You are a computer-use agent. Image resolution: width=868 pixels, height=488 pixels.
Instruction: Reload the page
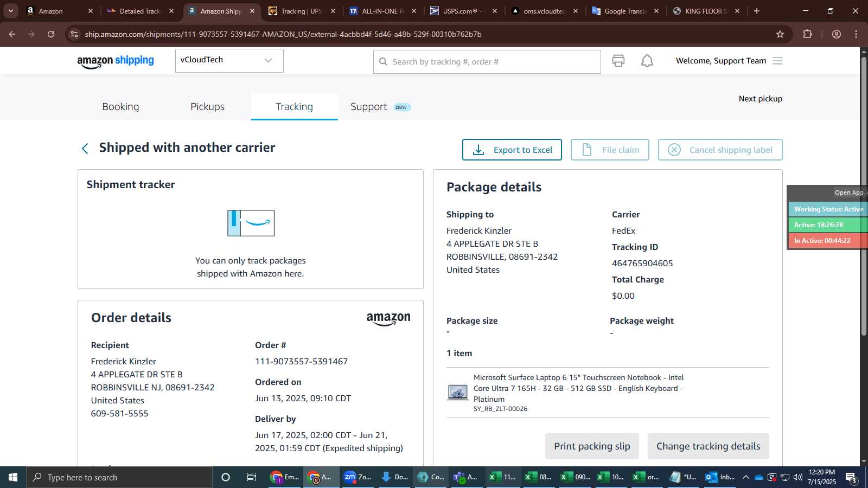pos(51,34)
